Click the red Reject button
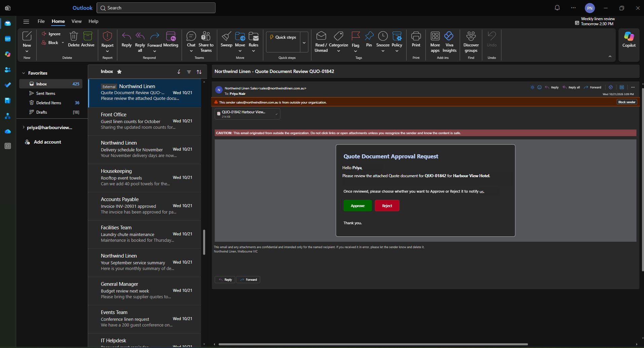 click(x=387, y=206)
